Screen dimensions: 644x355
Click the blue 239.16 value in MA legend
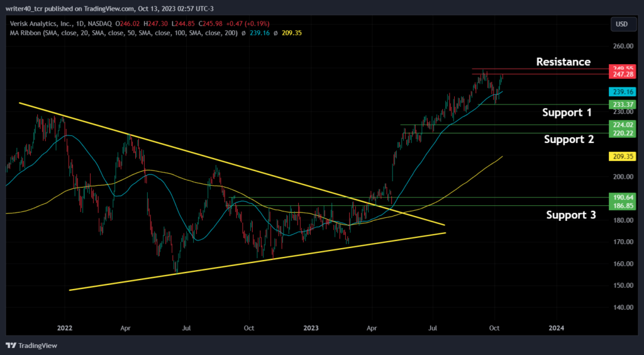pos(260,33)
